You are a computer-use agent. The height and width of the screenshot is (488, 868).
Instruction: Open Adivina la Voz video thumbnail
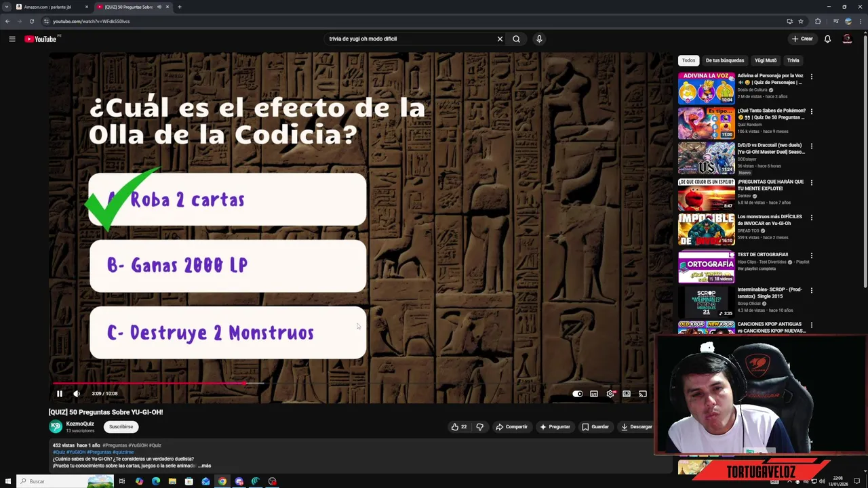(x=706, y=88)
